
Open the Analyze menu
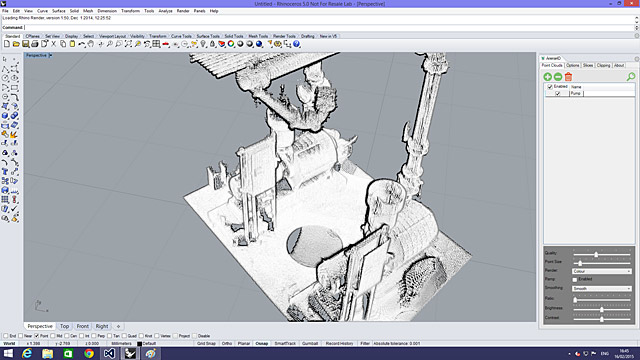165,11
